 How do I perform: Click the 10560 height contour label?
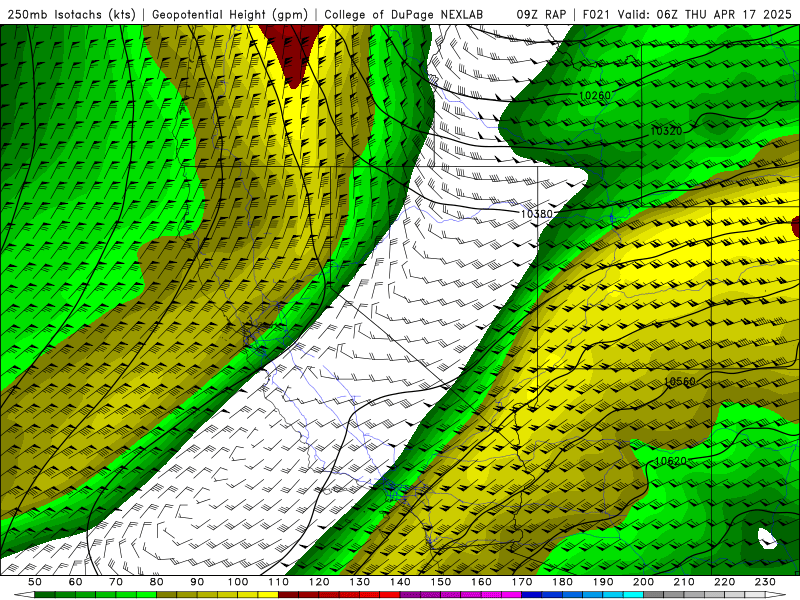tap(680, 381)
